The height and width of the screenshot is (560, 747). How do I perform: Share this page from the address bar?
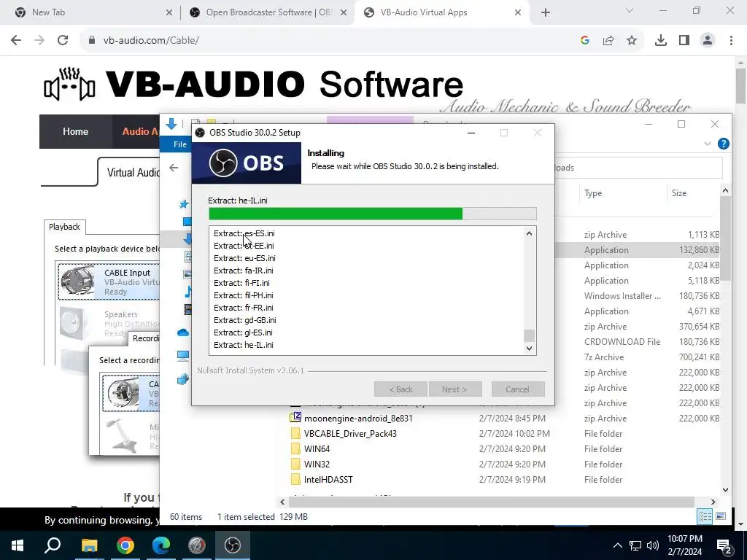608,41
